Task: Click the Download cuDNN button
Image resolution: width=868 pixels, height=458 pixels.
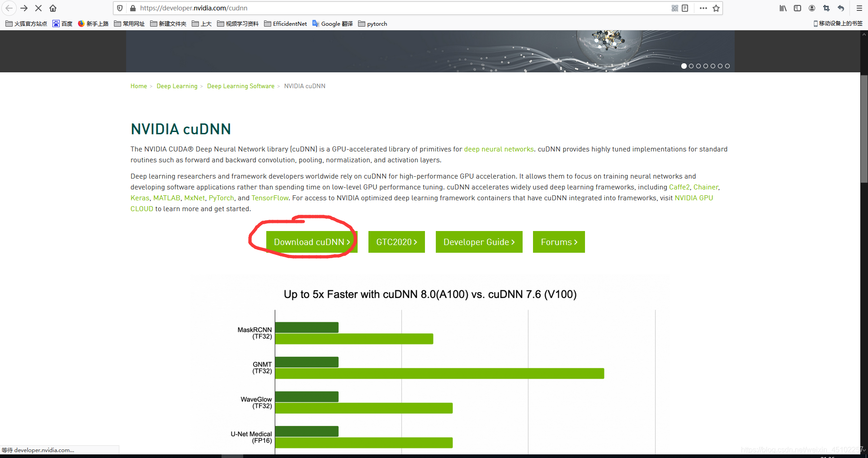Action: (312, 242)
